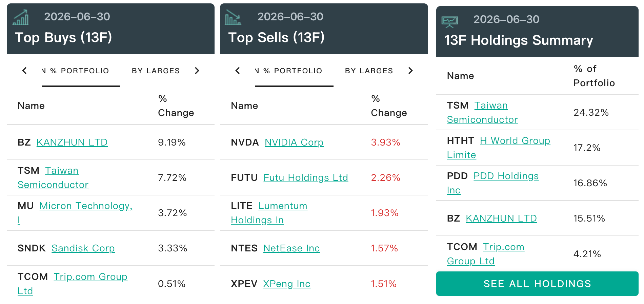Viewport: 644px width, 304px height.
Task: Click the Top Sells declining chart icon
Action: 233,17
